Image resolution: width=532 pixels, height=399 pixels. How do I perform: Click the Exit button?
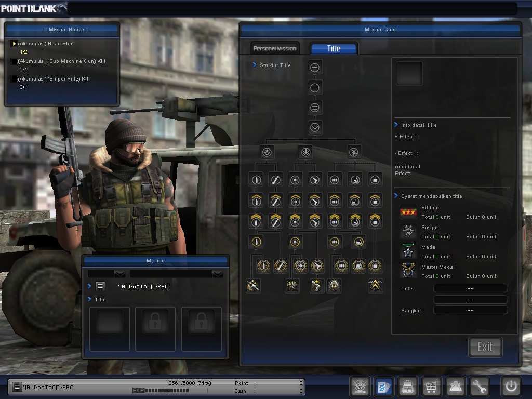pyautogui.click(x=485, y=347)
